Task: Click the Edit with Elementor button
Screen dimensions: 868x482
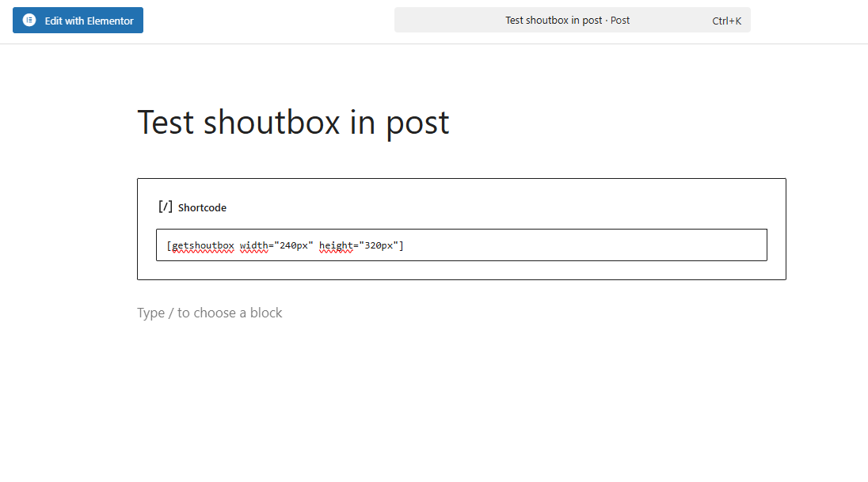Action: pos(78,20)
